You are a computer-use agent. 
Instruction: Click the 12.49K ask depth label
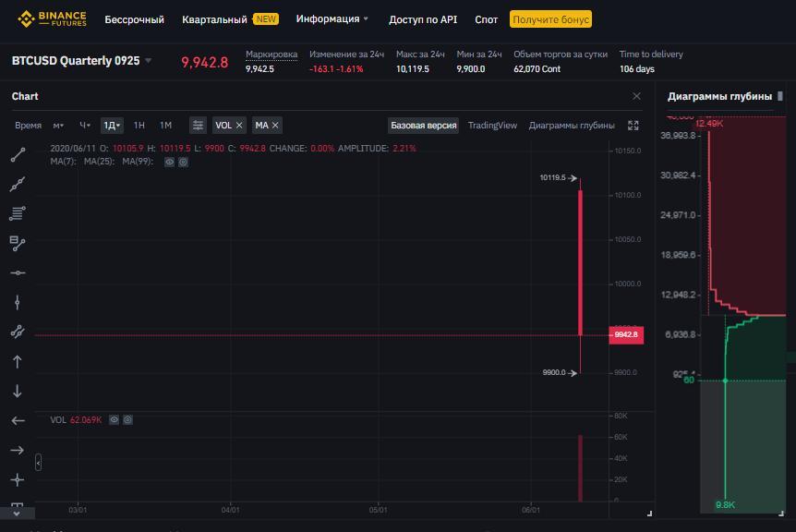(x=709, y=124)
